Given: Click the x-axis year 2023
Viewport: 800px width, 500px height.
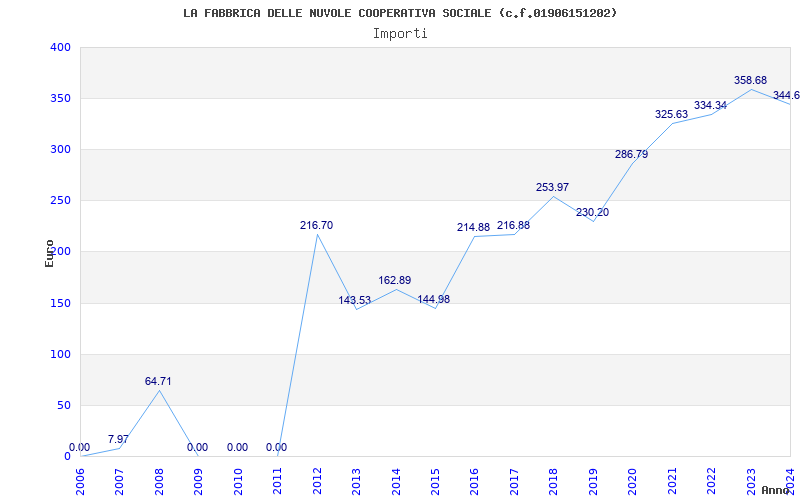Looking at the screenshot, I should point(752,482).
